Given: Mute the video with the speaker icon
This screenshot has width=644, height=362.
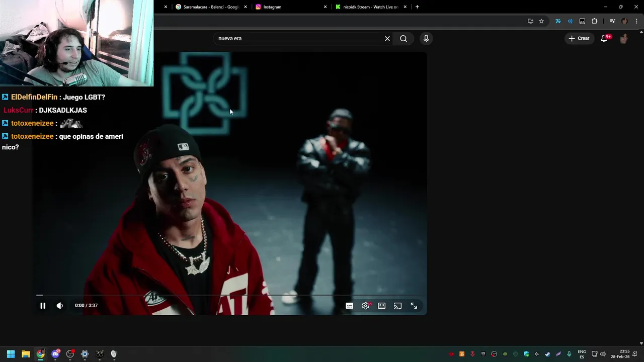Looking at the screenshot, I should 59,306.
